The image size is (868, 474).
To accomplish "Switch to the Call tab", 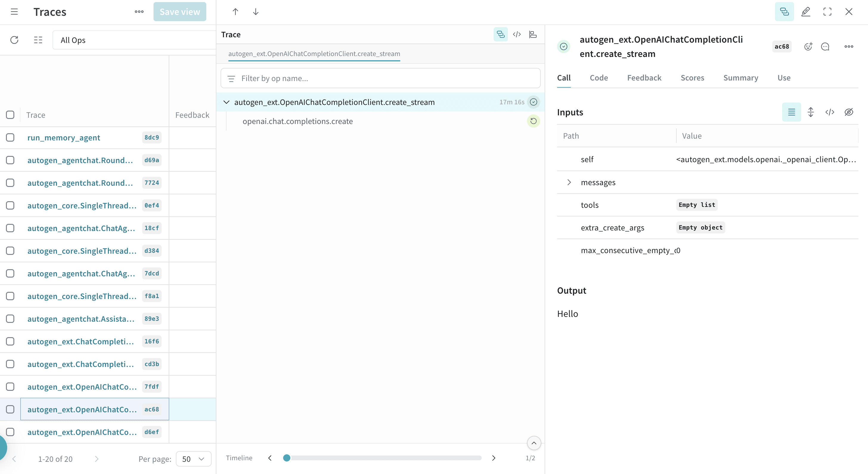I will [x=564, y=78].
